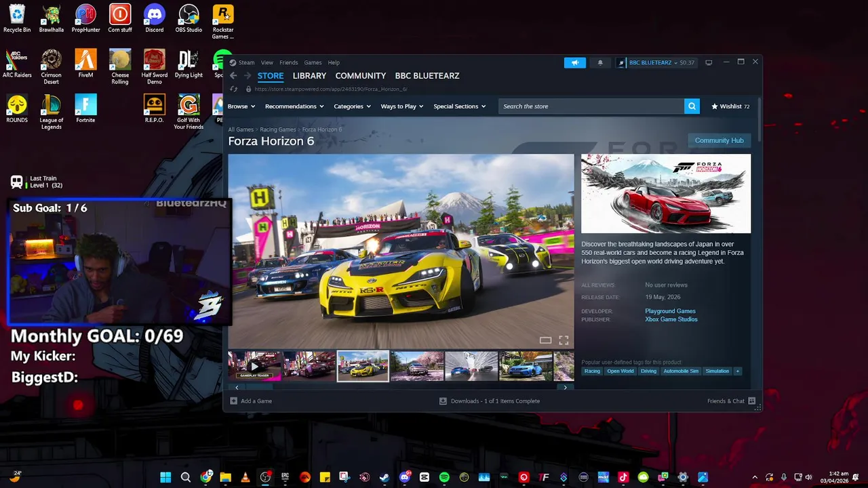Open the Games menu
Image resolution: width=868 pixels, height=488 pixels.
313,62
